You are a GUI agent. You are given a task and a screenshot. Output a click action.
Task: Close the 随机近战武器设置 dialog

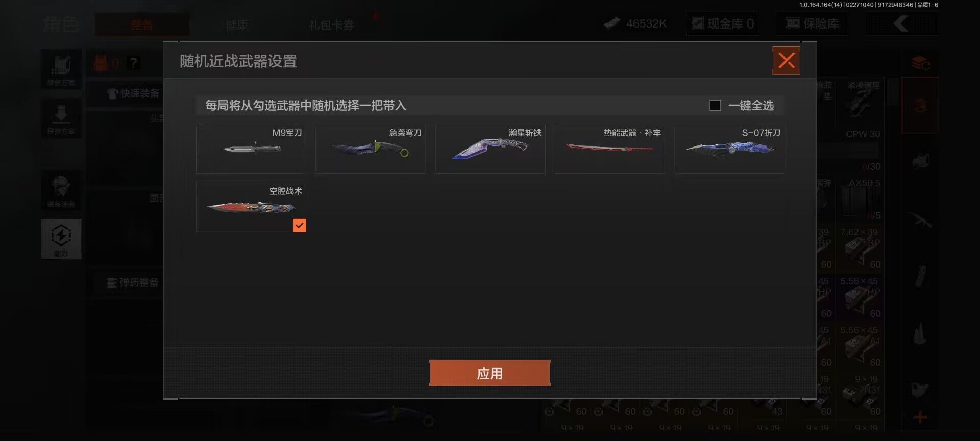point(786,61)
